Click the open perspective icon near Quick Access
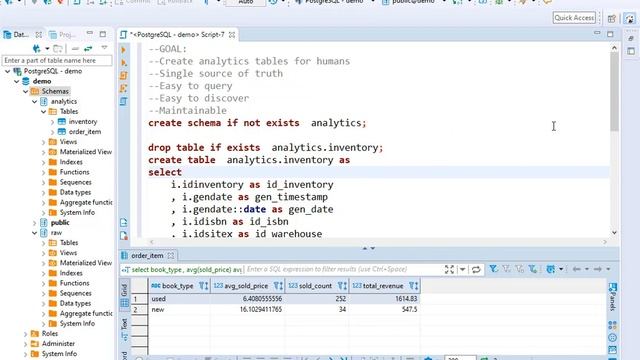The width and height of the screenshot is (640, 360). pyautogui.click(x=611, y=19)
